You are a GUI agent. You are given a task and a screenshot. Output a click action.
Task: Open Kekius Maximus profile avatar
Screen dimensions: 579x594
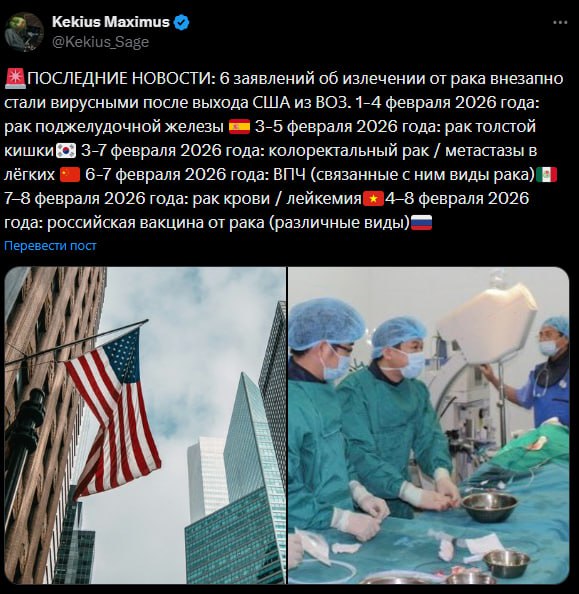[24, 31]
